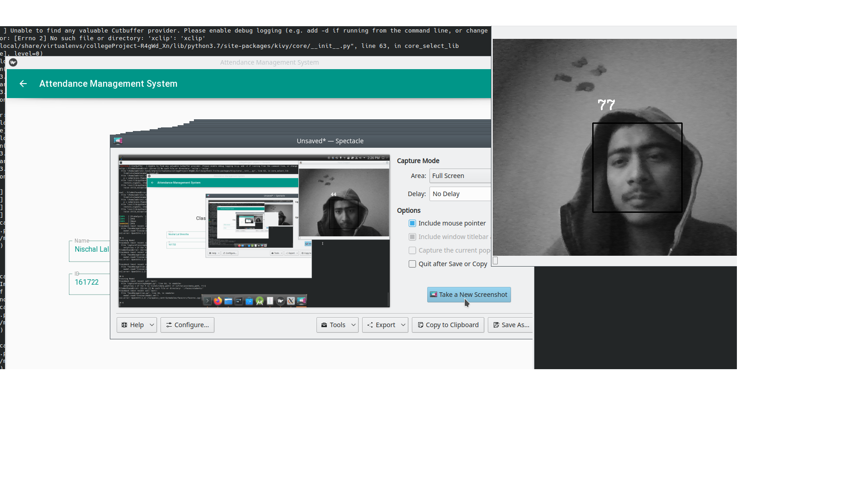Click the screenshot preview thumbnail
Viewport: 868px width, 488px height.
pyautogui.click(x=254, y=231)
